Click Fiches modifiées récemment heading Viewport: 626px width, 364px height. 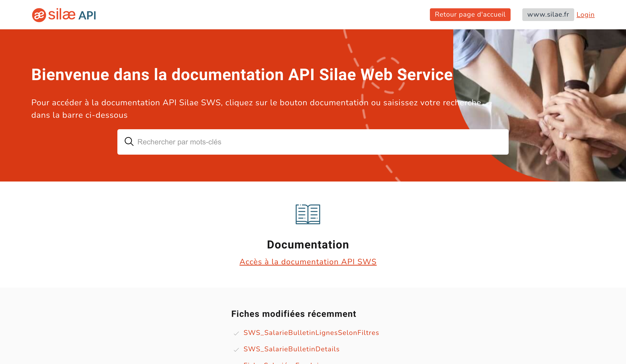(294, 314)
